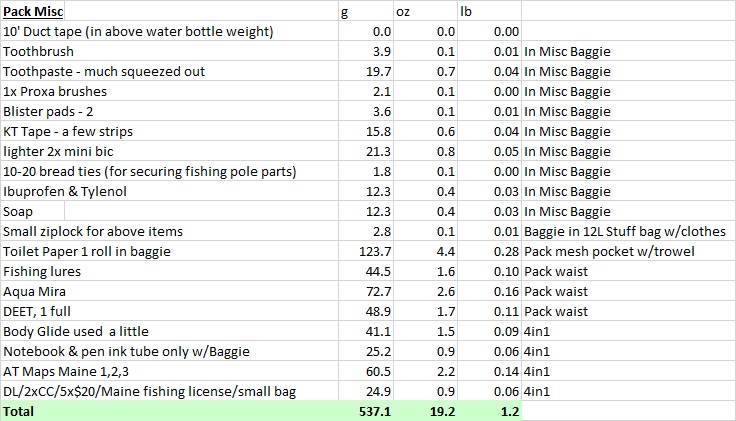Click the "Pack Misc" header cell
Screen dimensions: 736x421
(x=30, y=11)
